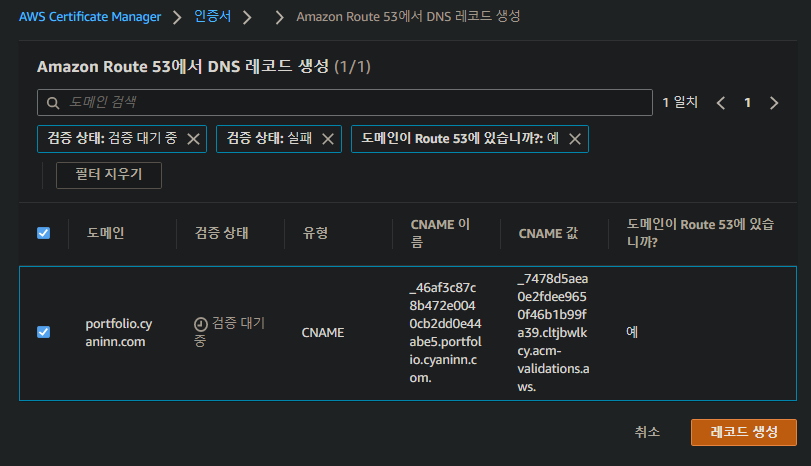811x466 pixels.
Task: Click CNAME 값 column header
Action: click(x=548, y=233)
